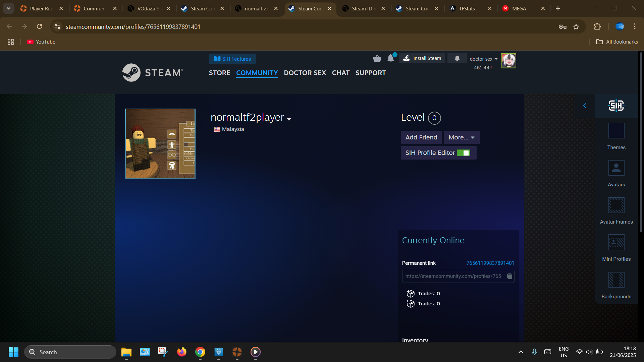The width and height of the screenshot is (644, 362).
Task: Open SIH Mini Profiles panel
Action: pyautogui.click(x=616, y=248)
